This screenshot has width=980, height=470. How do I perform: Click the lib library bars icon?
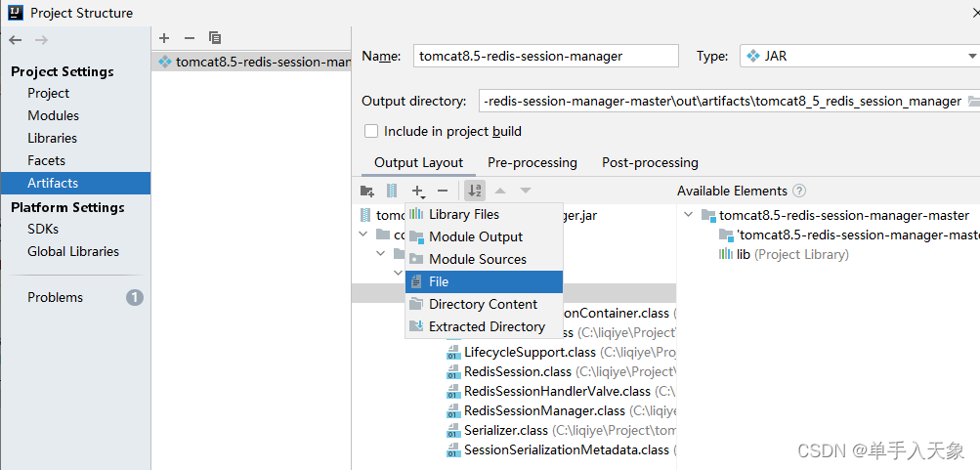pos(726,254)
